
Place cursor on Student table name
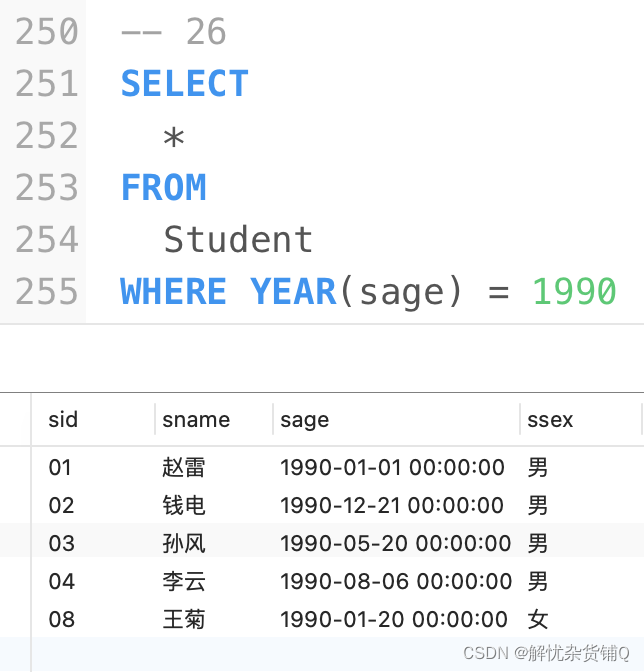pyautogui.click(x=238, y=239)
